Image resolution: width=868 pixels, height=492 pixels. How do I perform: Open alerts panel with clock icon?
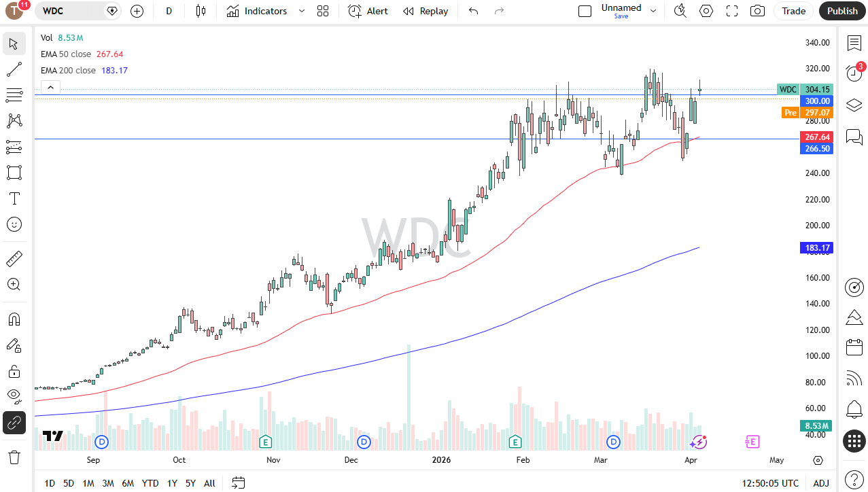854,73
